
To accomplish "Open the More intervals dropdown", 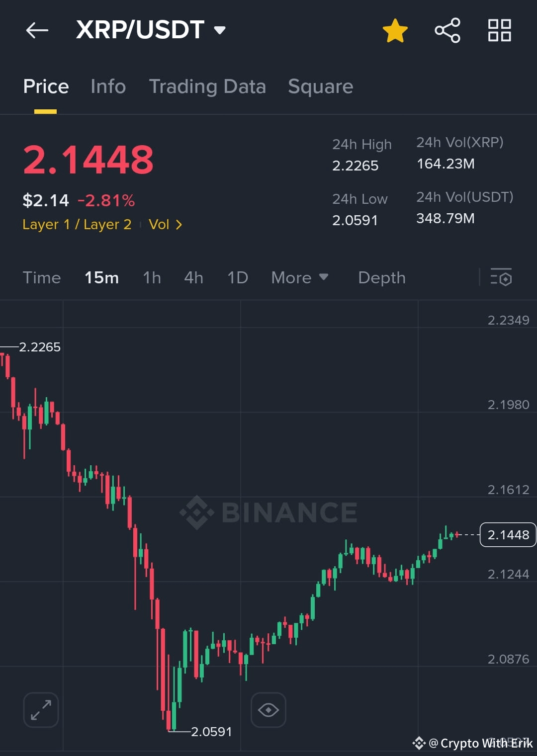I will pos(300,277).
